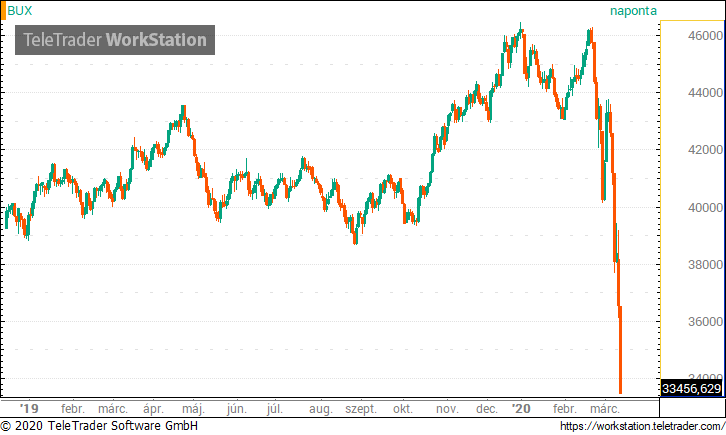726x435 pixels.
Task: Click the current price tag 33456,629
Action: pyautogui.click(x=692, y=389)
